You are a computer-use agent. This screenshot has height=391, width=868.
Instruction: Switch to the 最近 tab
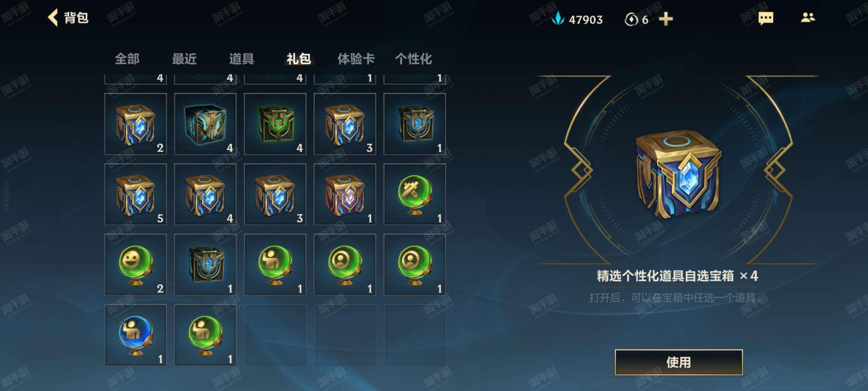click(184, 59)
